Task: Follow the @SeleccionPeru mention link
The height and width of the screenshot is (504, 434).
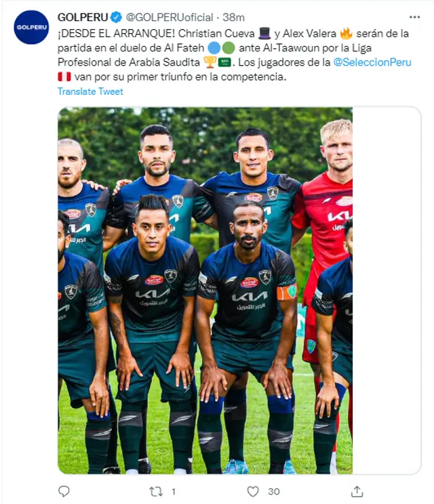Action: 372,62
